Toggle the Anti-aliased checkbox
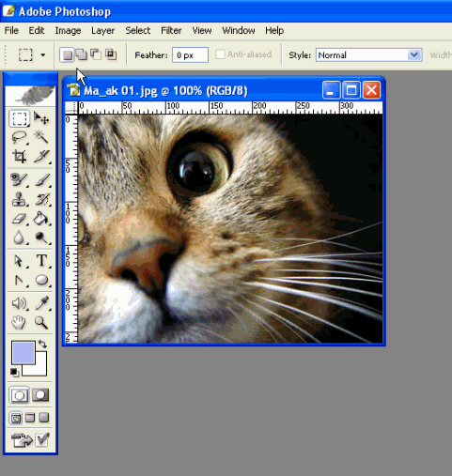Screen dimensions: 452x476 click(x=220, y=54)
